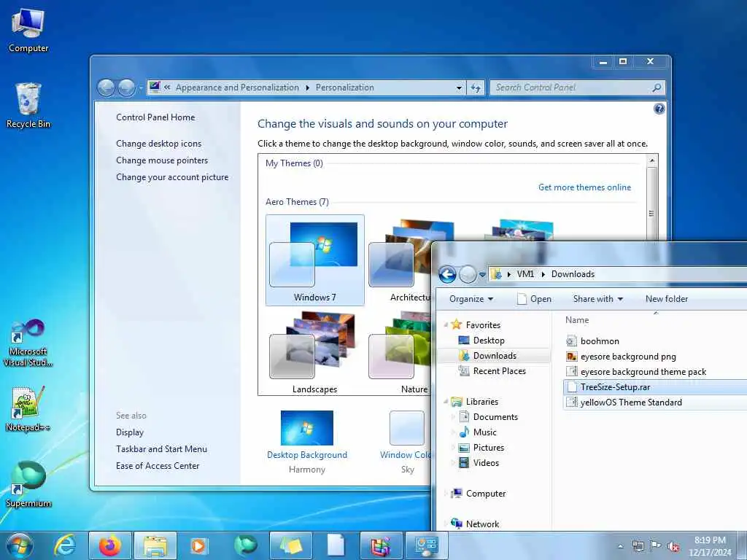The height and width of the screenshot is (560, 747).
Task: Click the VM1 breadcrumb in Explorer
Action: tap(525, 274)
